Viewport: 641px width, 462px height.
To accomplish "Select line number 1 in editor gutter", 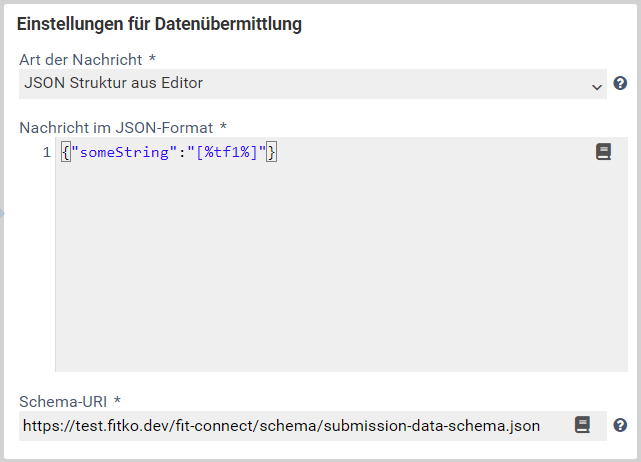I will pyautogui.click(x=47, y=153).
